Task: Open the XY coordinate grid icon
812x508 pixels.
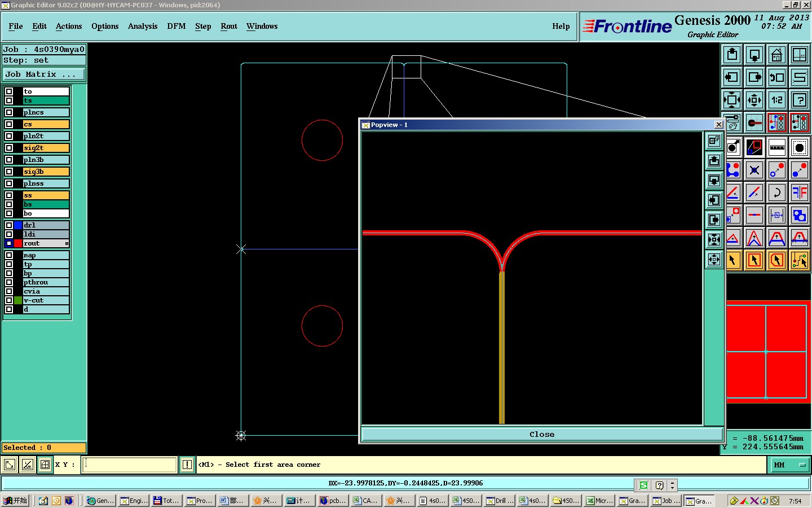Action: pyautogui.click(x=800, y=55)
